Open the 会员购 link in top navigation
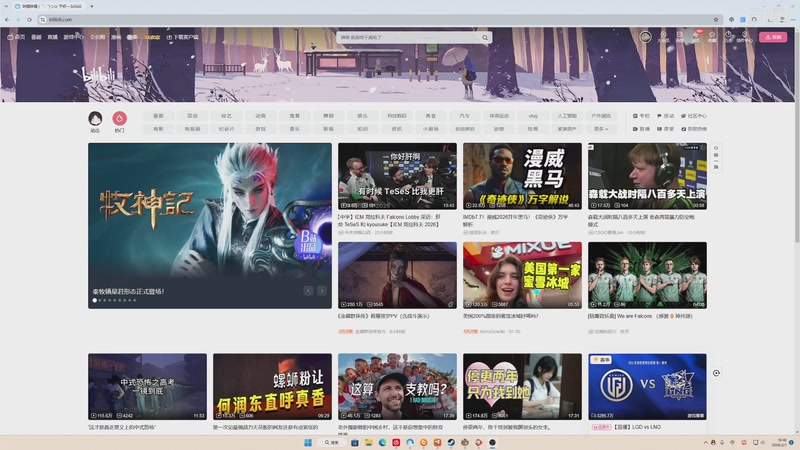This screenshot has width=800, height=450. pos(97,37)
